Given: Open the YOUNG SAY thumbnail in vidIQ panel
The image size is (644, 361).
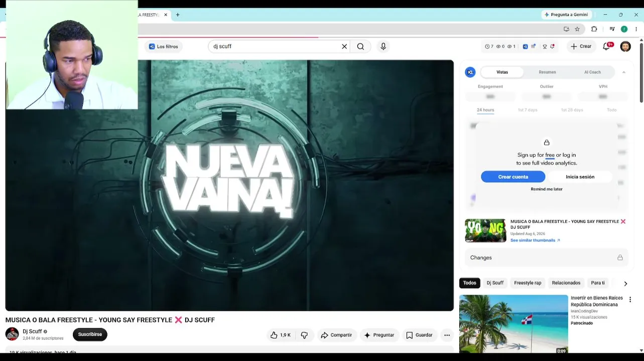Looking at the screenshot, I should (x=485, y=231).
